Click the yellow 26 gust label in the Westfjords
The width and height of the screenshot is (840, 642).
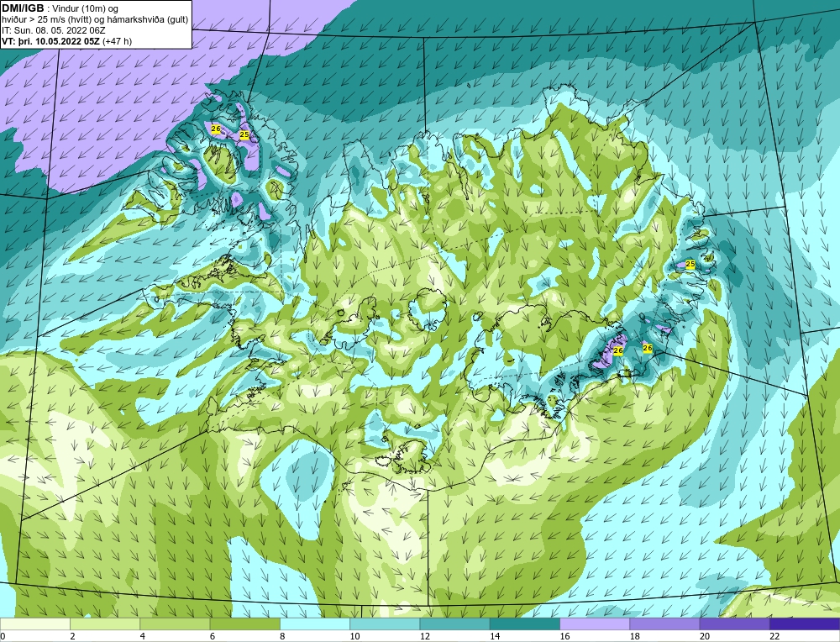[x=216, y=129]
